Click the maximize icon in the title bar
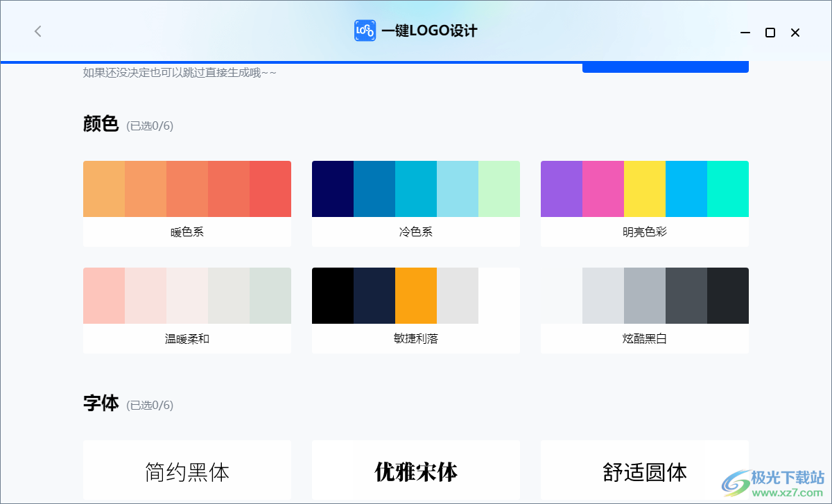832x504 pixels. click(770, 32)
